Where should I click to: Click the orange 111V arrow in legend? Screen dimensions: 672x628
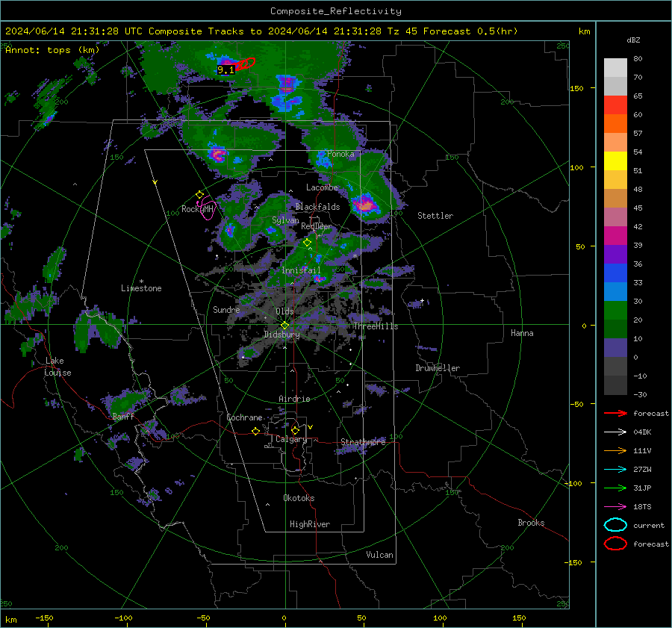(615, 450)
